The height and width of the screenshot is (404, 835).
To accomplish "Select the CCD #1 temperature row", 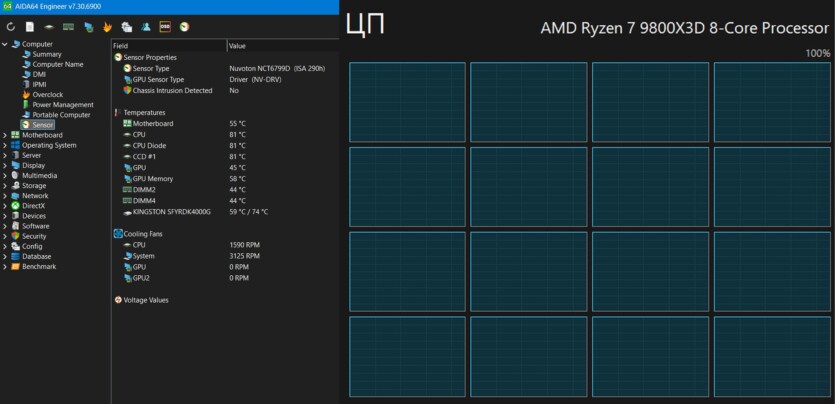I will 225,157.
